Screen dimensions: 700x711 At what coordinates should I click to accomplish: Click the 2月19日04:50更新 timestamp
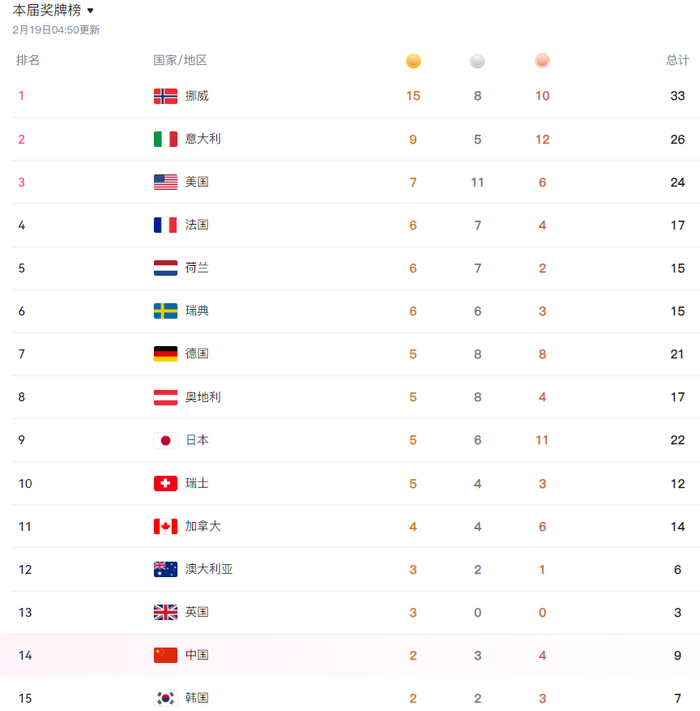pos(56,30)
